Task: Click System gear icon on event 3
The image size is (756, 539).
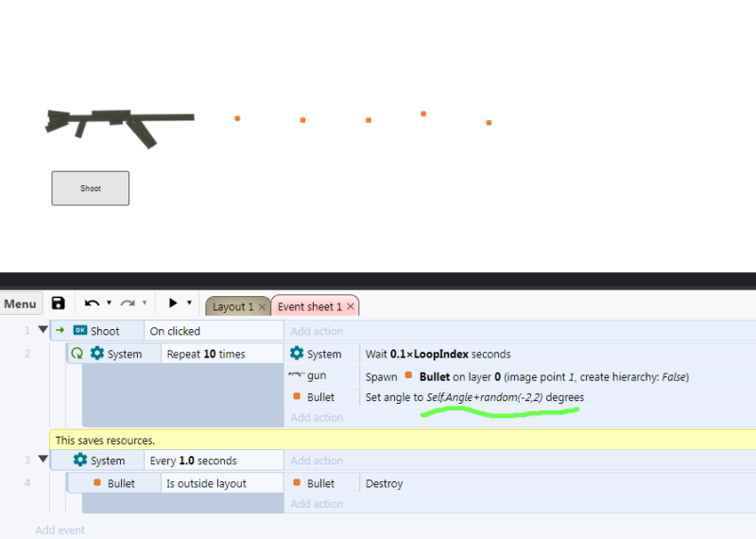Action: (x=80, y=460)
